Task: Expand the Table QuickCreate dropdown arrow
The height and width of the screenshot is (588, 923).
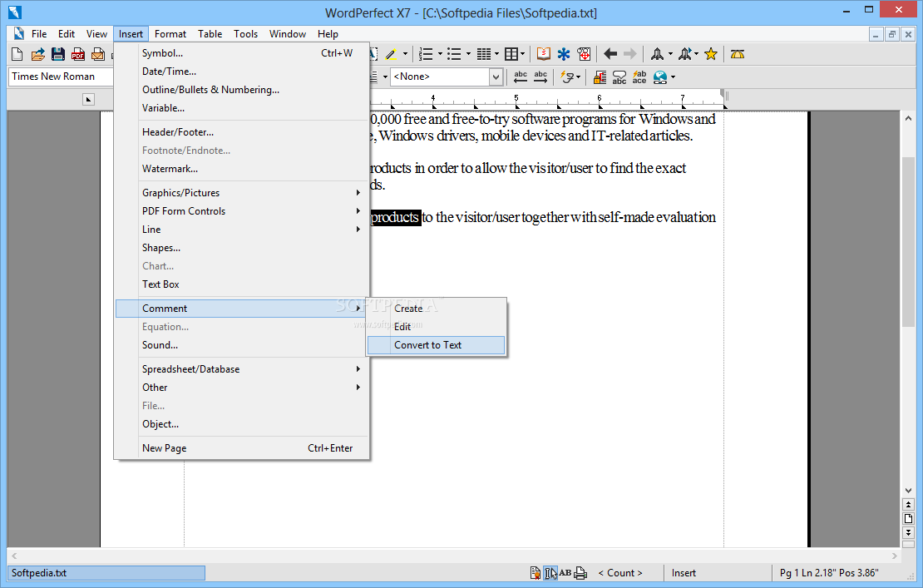Action: (x=523, y=54)
